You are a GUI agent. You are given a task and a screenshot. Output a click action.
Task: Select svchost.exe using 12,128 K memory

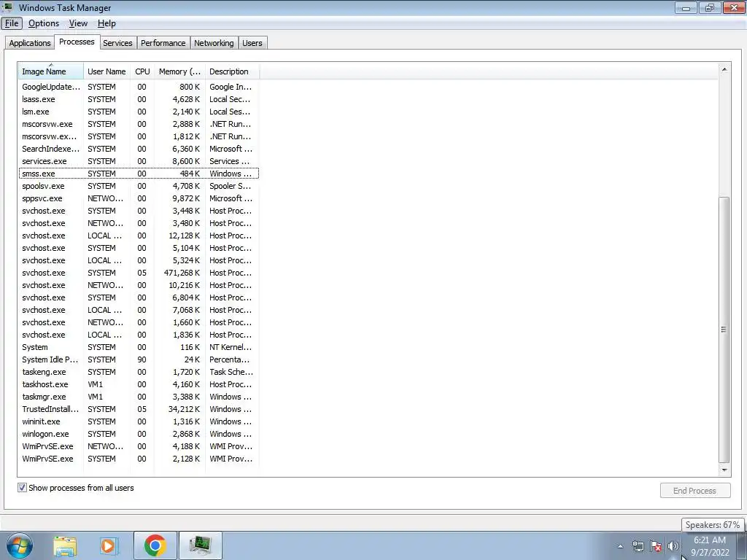(139, 236)
